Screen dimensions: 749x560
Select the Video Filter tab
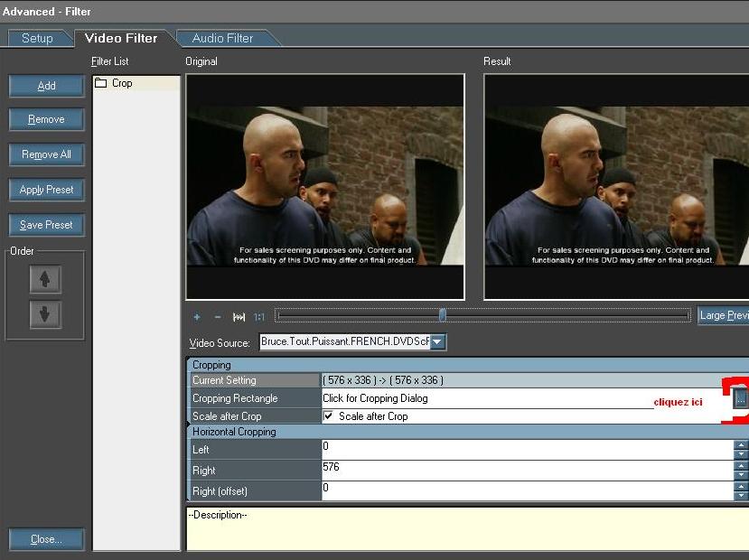pyautogui.click(x=121, y=38)
